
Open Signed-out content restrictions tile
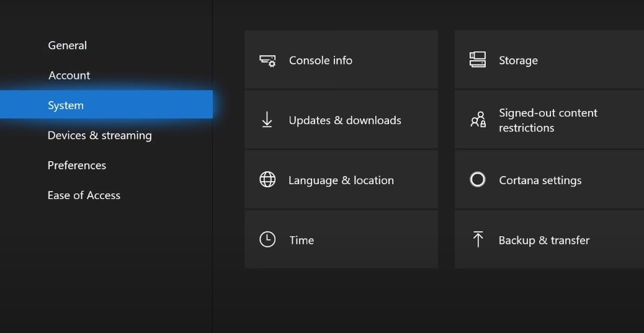(549, 120)
